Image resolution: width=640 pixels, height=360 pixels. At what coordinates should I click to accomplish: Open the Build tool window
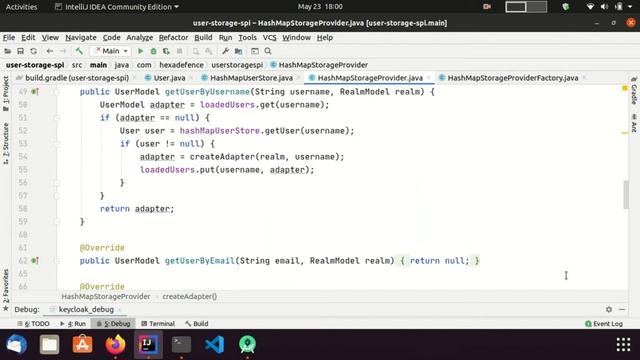197,324
